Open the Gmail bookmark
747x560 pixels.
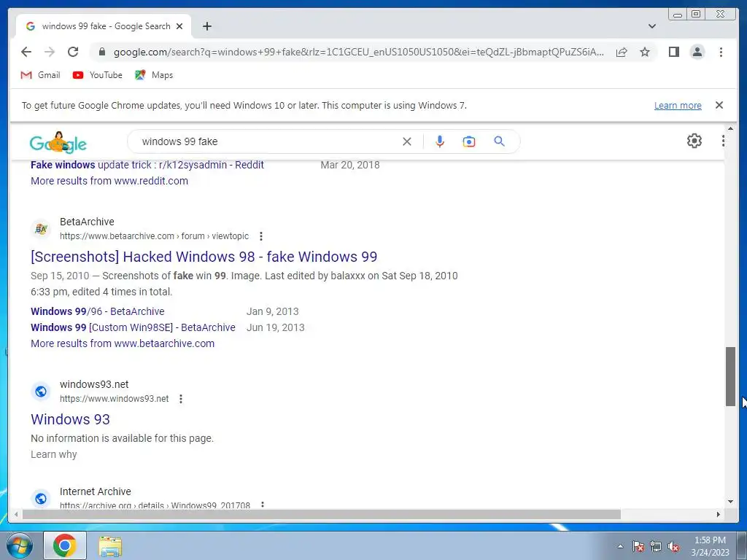pyautogui.click(x=41, y=75)
